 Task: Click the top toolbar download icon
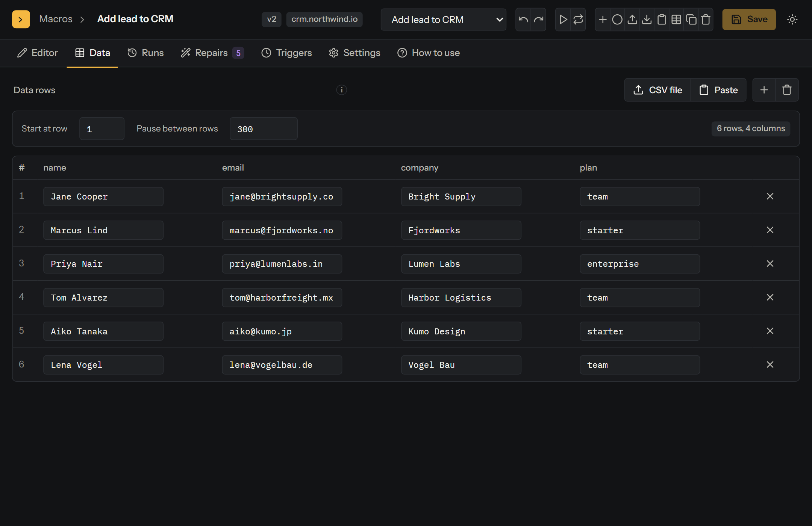pos(647,19)
